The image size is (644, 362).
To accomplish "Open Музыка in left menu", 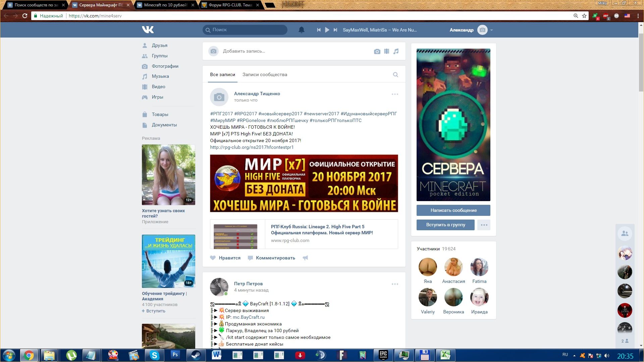I will click(160, 76).
